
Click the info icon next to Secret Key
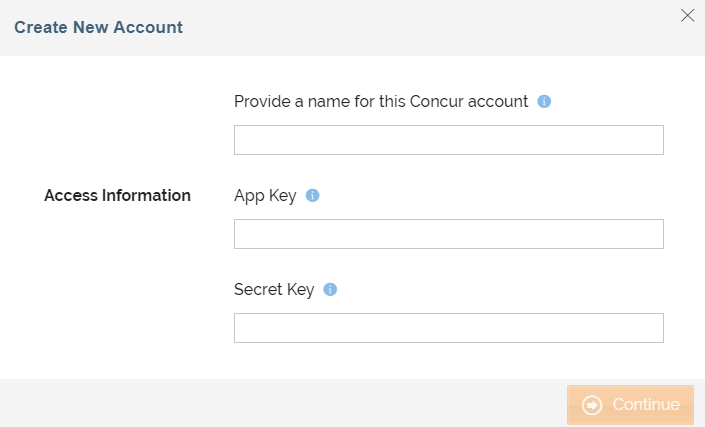[x=330, y=289]
